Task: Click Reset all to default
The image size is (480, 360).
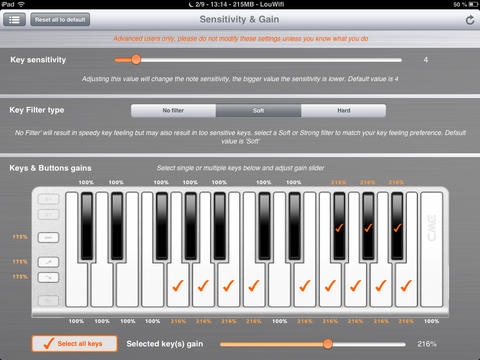Action: [x=60, y=20]
